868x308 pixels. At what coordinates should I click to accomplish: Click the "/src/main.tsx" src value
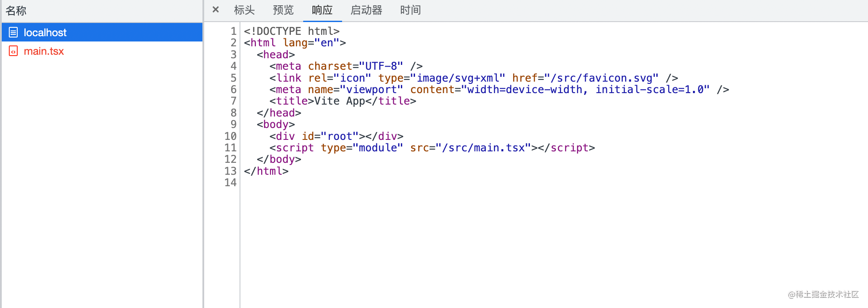(x=483, y=148)
